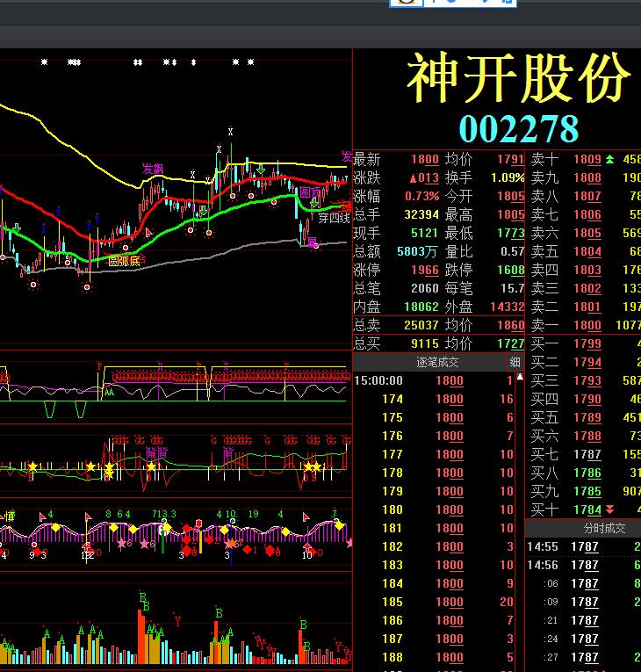This screenshot has width=641, height=672.
Task: Select the 买一 price 1799
Action: [587, 343]
